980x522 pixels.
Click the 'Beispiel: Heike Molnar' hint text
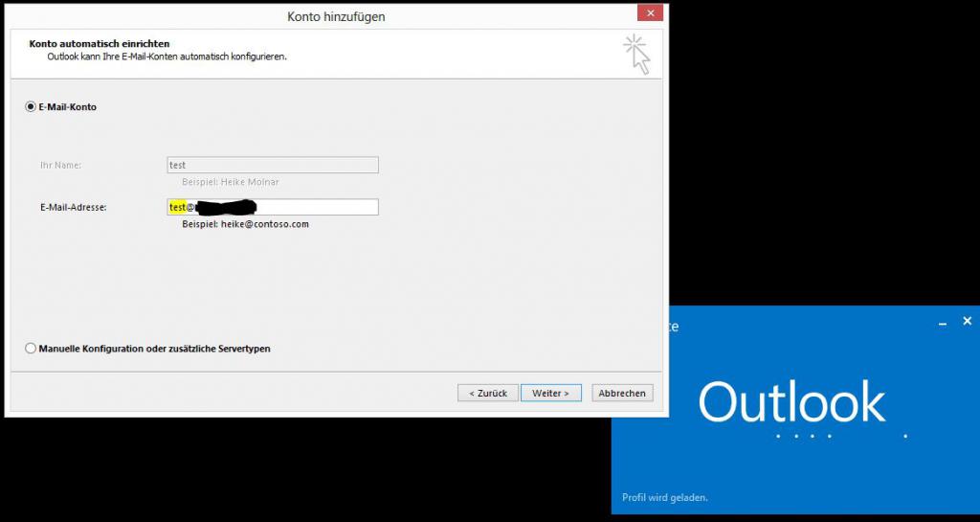tap(231, 182)
